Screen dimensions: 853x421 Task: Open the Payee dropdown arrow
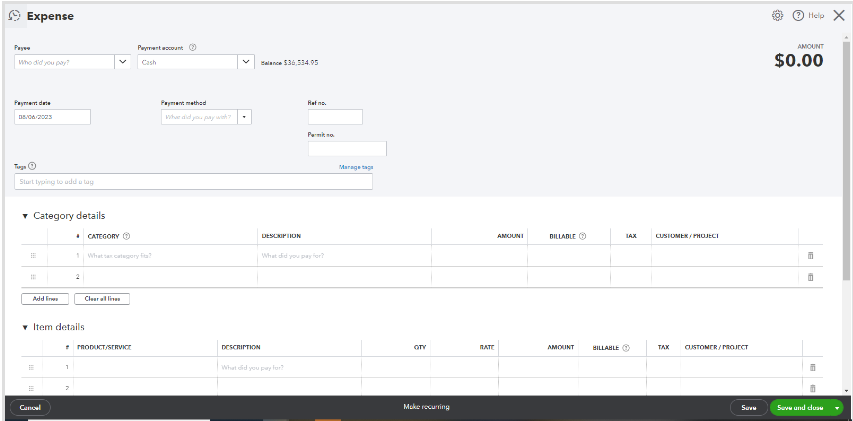point(122,62)
